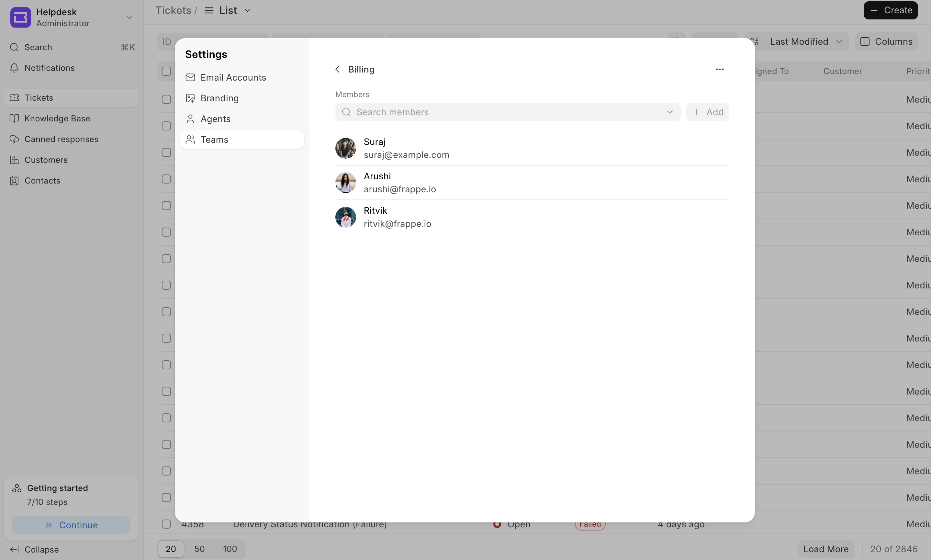Screen dimensions: 931x560
Task: Check the checkbox for ticket 4358
Action: (x=166, y=524)
